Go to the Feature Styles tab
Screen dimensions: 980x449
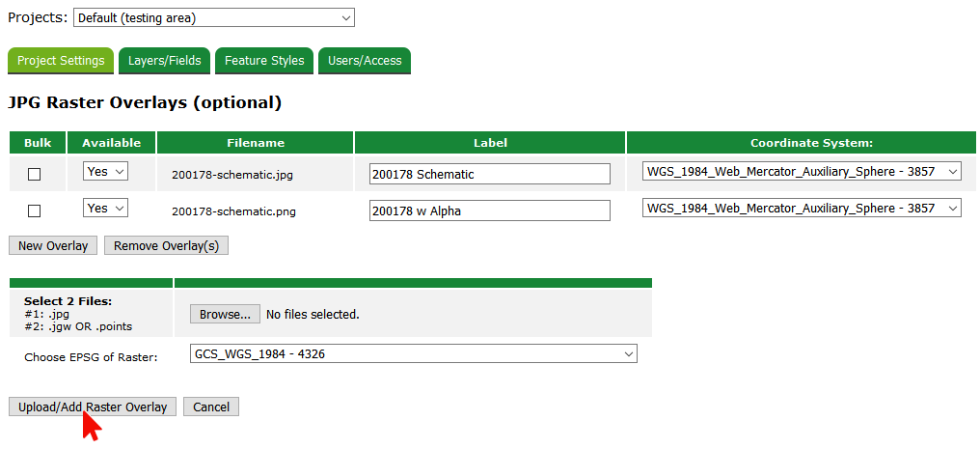coord(264,61)
